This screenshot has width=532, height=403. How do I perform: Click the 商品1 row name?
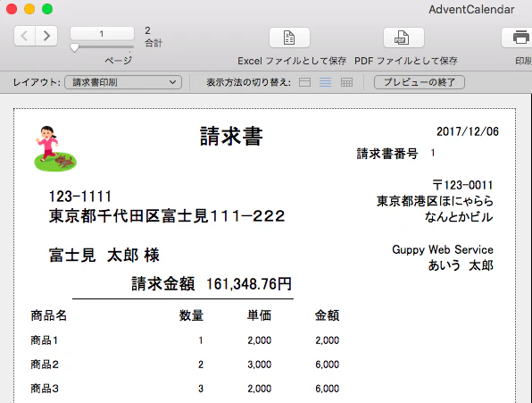coord(44,340)
